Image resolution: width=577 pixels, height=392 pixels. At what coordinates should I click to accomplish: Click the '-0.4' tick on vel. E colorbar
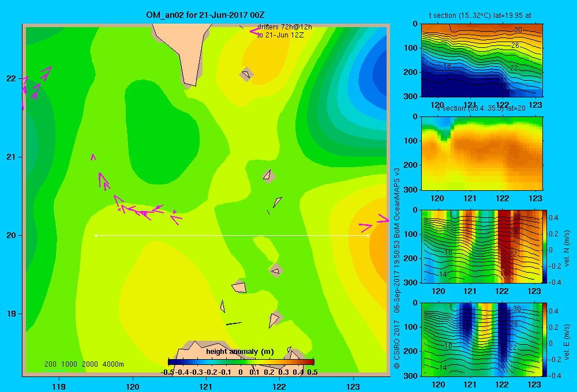pos(554,375)
